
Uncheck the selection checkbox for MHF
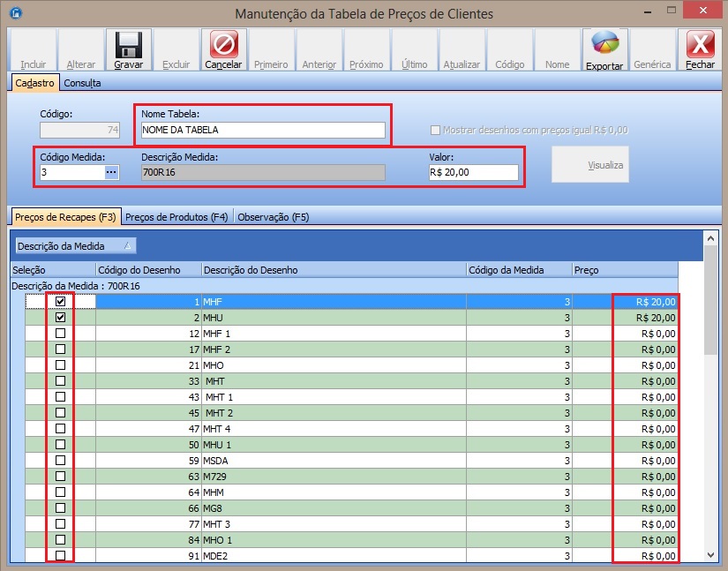coord(60,302)
